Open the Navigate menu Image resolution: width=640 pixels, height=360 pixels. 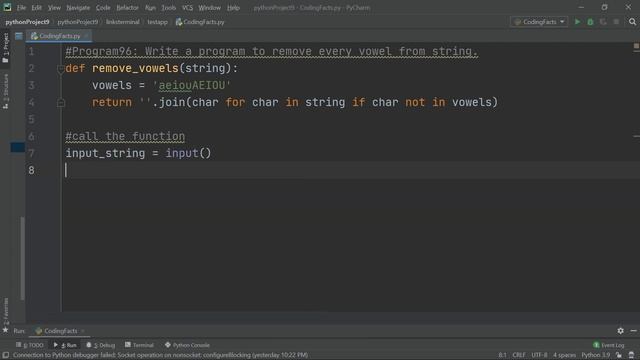click(78, 8)
